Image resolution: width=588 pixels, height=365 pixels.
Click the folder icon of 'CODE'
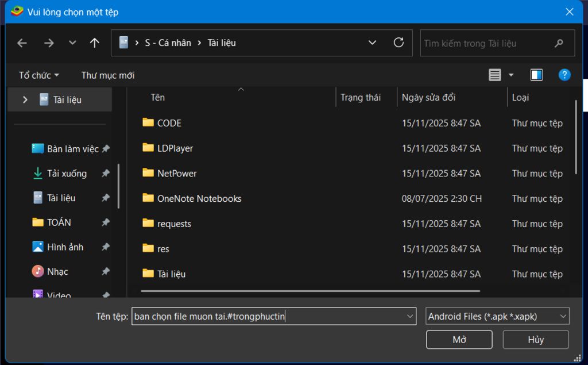tap(148, 122)
